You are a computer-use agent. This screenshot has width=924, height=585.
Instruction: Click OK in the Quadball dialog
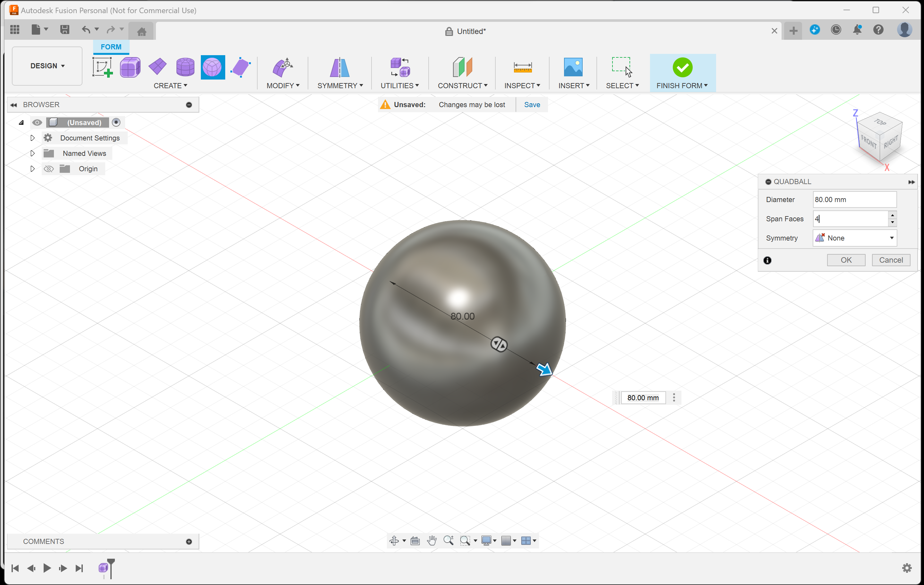[x=846, y=260]
